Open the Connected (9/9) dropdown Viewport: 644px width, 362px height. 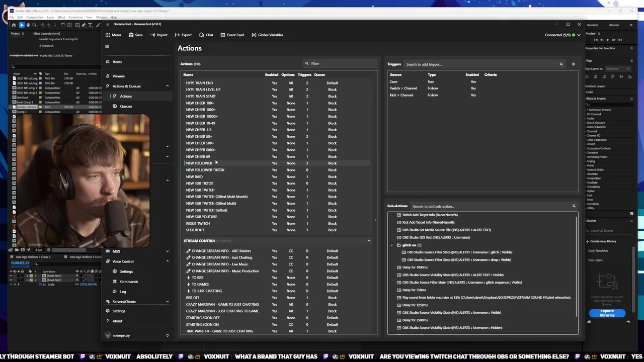tap(579, 35)
